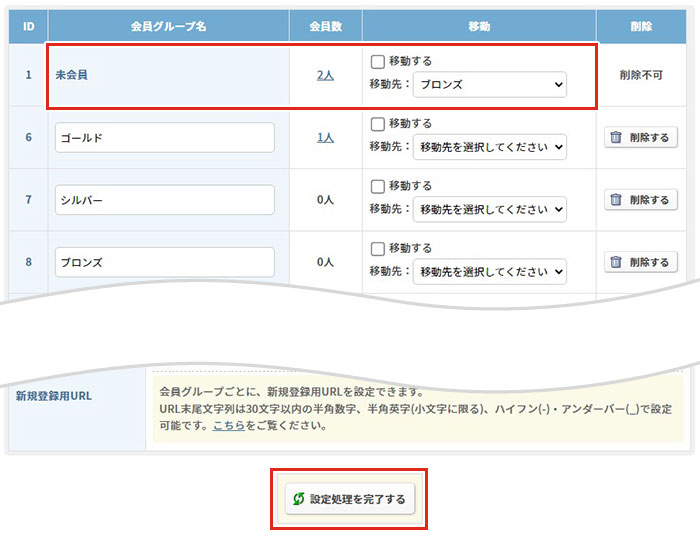This screenshot has height=541, width=700.
Task: Click the 0人 count in シルバー row
Action: coord(325,200)
